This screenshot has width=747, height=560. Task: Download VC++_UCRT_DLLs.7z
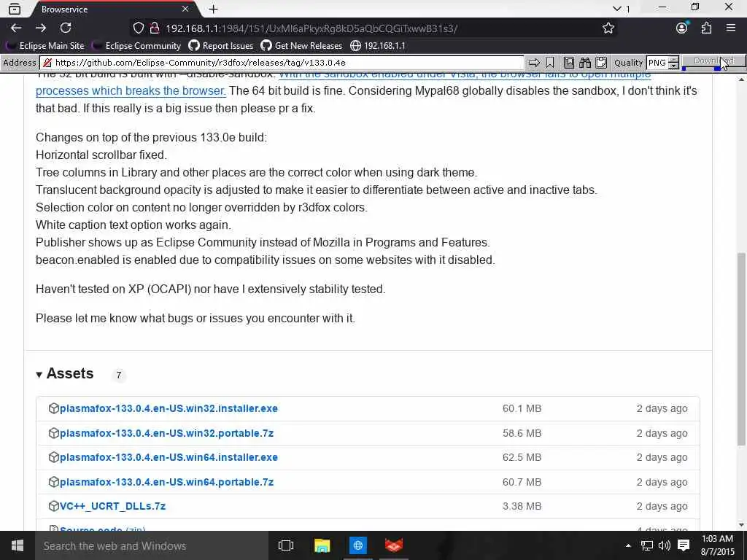coord(112,507)
